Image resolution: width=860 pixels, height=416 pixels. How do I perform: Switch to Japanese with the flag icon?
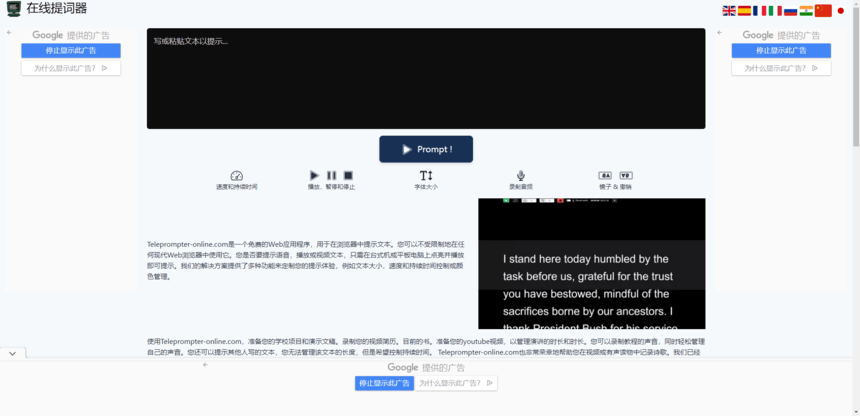click(841, 10)
